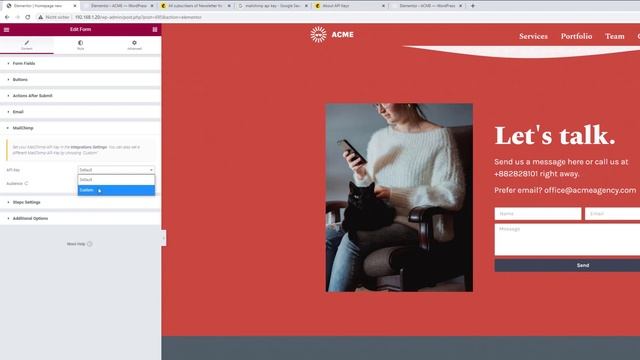640x360 pixels.
Task: Switch to the Google search tab
Action: (x=272, y=6)
